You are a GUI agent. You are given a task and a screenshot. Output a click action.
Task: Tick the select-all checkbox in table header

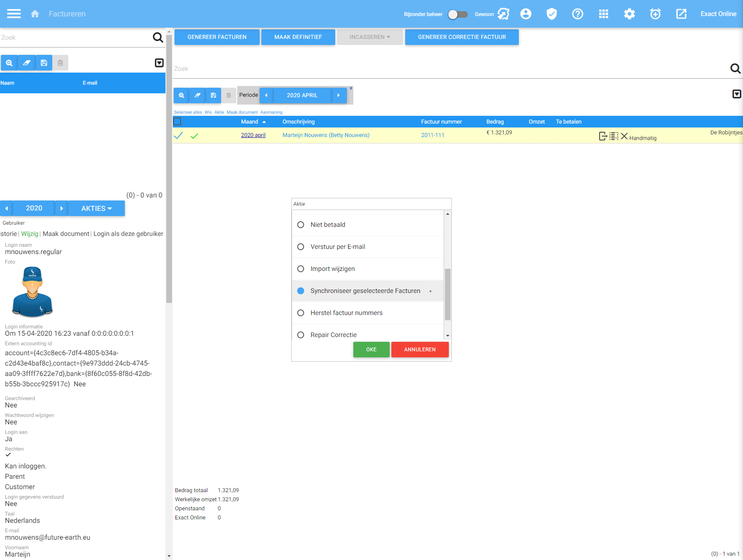coord(177,122)
